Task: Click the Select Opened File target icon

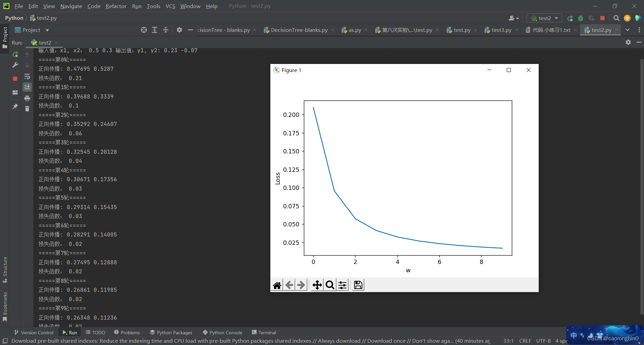Action: (x=144, y=30)
